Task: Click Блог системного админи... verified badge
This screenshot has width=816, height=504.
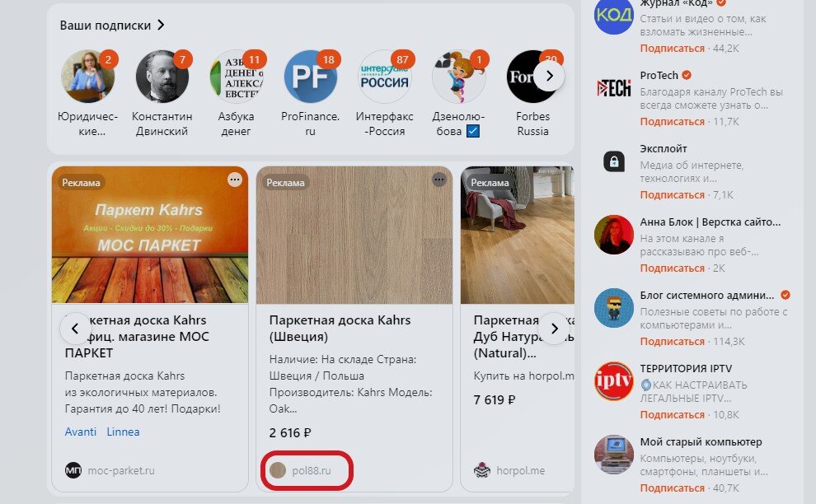Action: (786, 295)
